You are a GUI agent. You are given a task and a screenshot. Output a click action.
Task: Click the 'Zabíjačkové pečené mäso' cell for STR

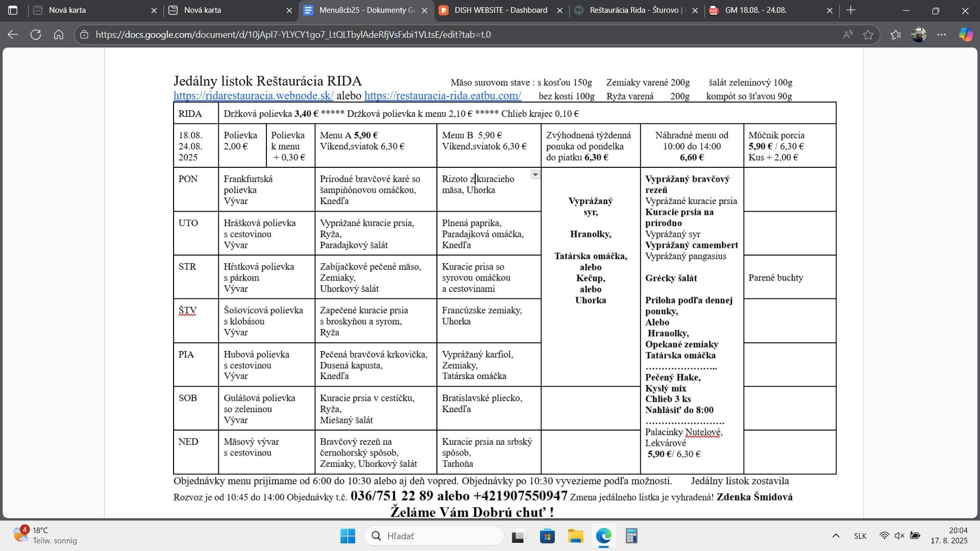coord(376,278)
